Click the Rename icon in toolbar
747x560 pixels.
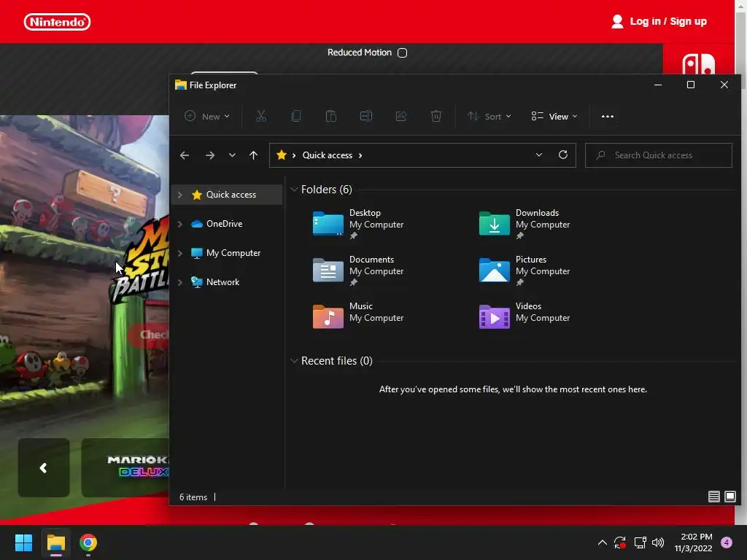click(366, 116)
